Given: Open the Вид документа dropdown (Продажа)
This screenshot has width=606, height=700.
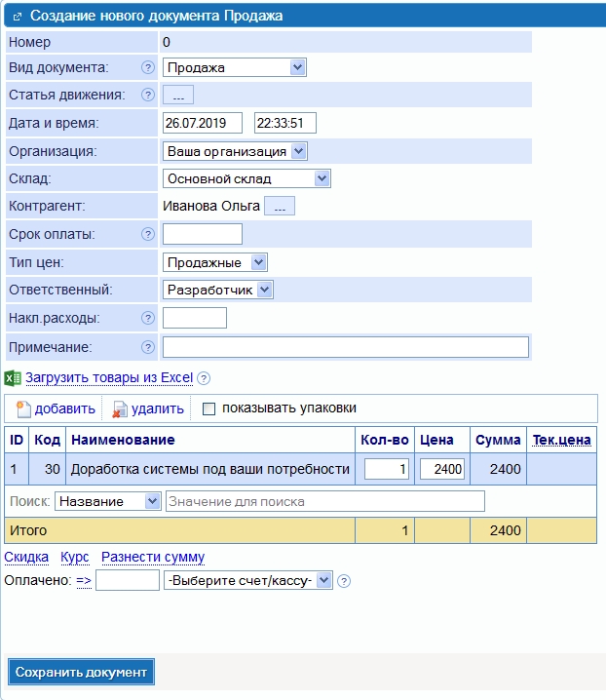Looking at the screenshot, I should 234,67.
